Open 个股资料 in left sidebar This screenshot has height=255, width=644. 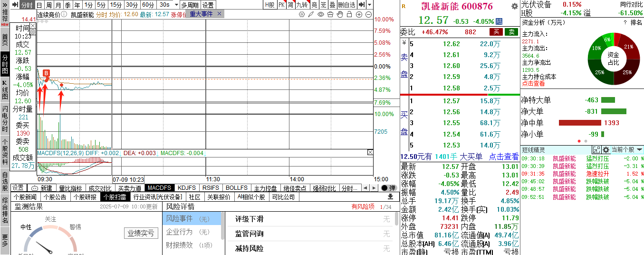tap(5, 151)
